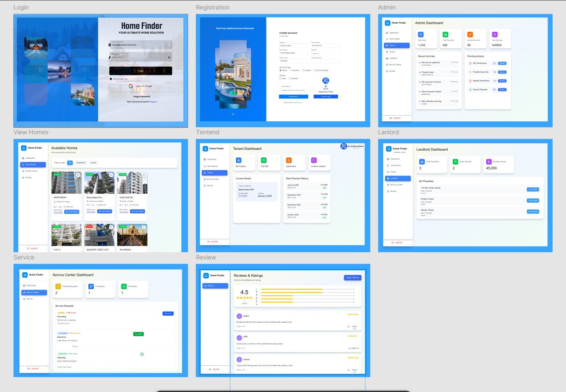The image size is (566, 392).
Task: Check the Terms and Privacy policy agreement box
Action: click(x=281, y=90)
